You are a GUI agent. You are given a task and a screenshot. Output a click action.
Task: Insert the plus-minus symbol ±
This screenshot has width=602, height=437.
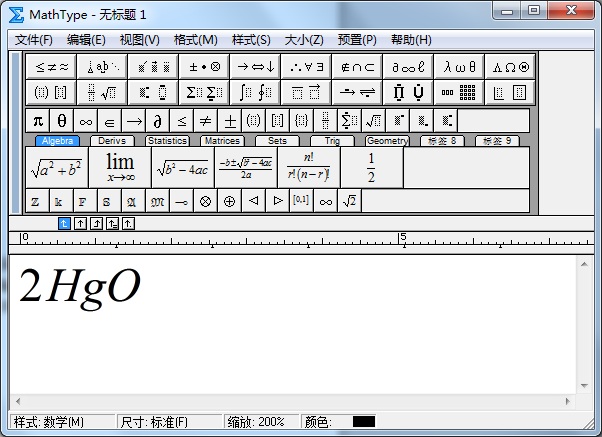click(230, 121)
